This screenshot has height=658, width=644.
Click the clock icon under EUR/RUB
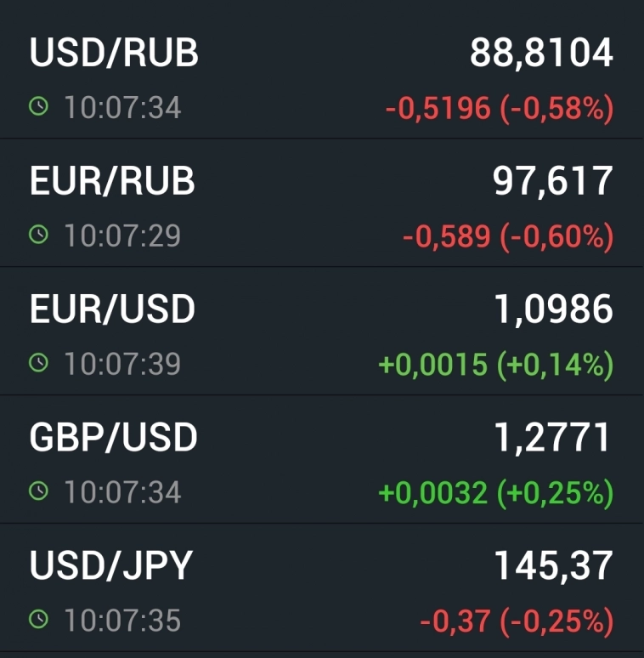(x=38, y=235)
